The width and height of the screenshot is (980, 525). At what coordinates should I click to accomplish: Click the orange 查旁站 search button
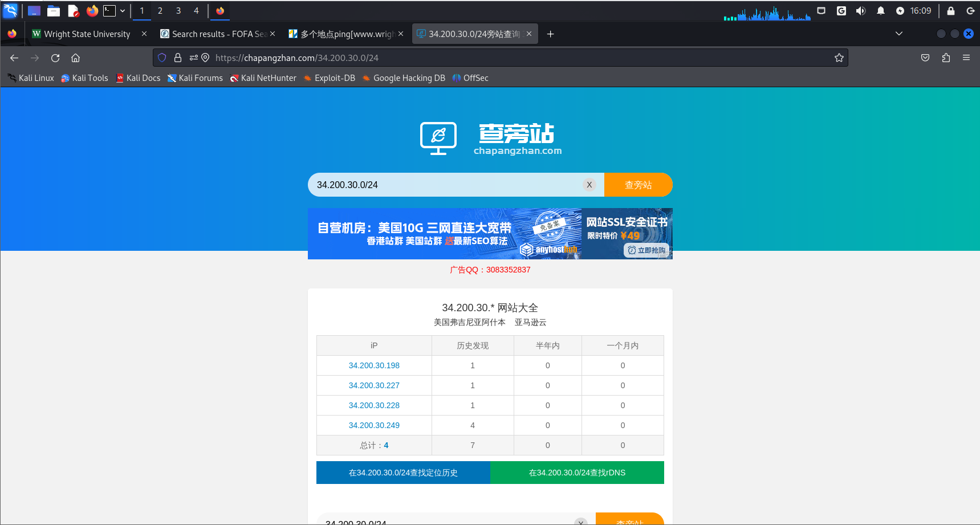tap(639, 185)
